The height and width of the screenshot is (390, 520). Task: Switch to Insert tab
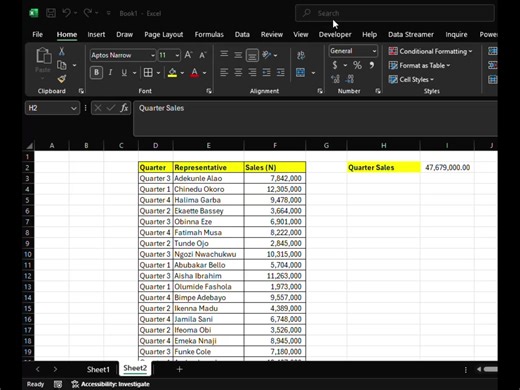[x=96, y=34]
